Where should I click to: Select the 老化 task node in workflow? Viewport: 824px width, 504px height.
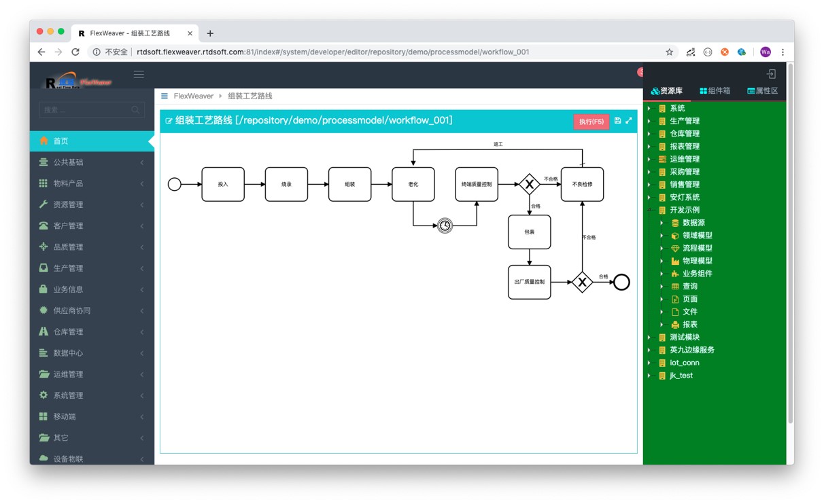point(413,184)
